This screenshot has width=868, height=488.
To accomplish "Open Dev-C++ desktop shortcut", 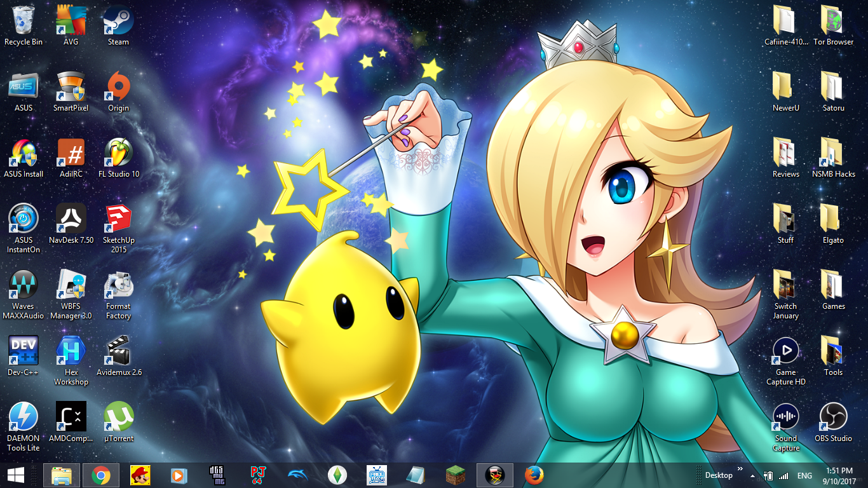I will [24, 351].
